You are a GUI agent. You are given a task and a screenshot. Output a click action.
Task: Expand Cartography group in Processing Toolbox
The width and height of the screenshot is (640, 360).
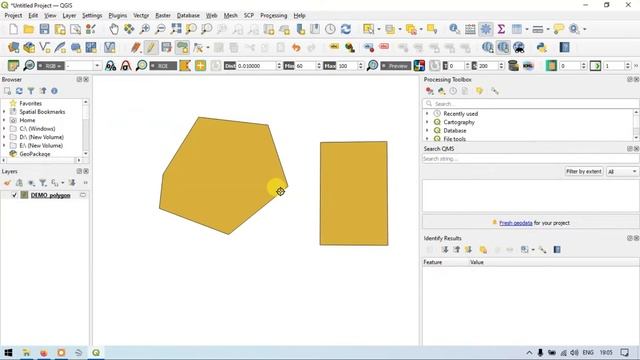point(427,122)
